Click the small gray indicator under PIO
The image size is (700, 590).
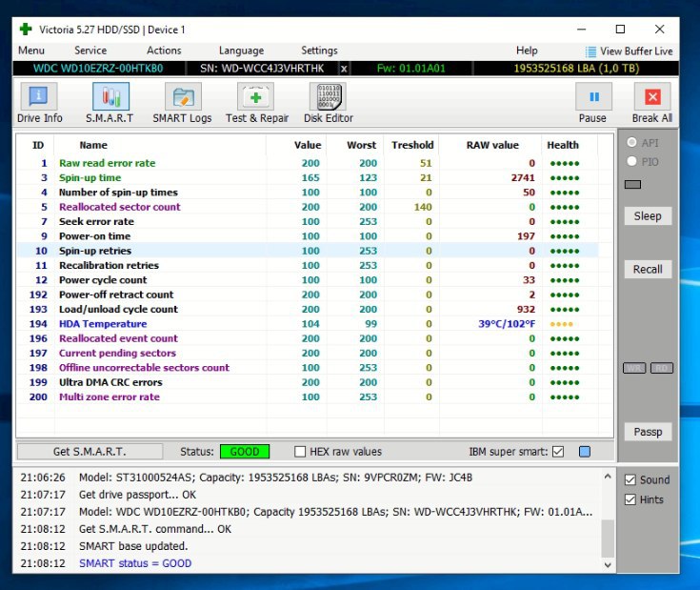(x=632, y=185)
